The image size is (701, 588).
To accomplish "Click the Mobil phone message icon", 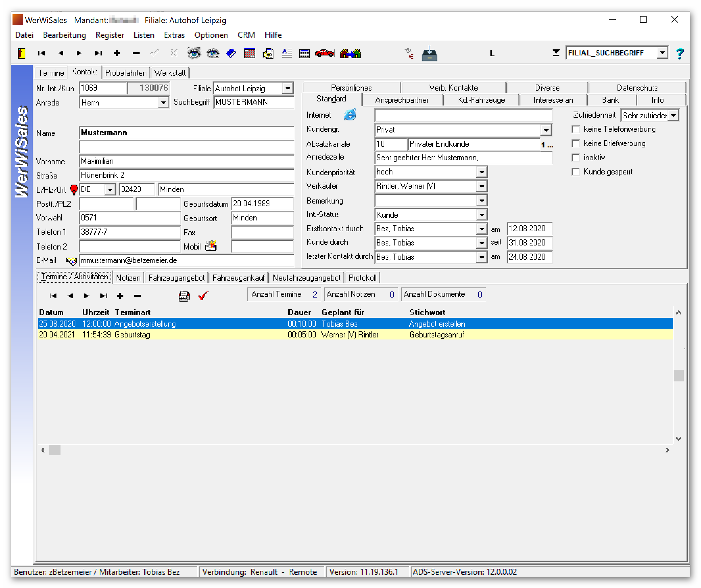I will pos(211,246).
